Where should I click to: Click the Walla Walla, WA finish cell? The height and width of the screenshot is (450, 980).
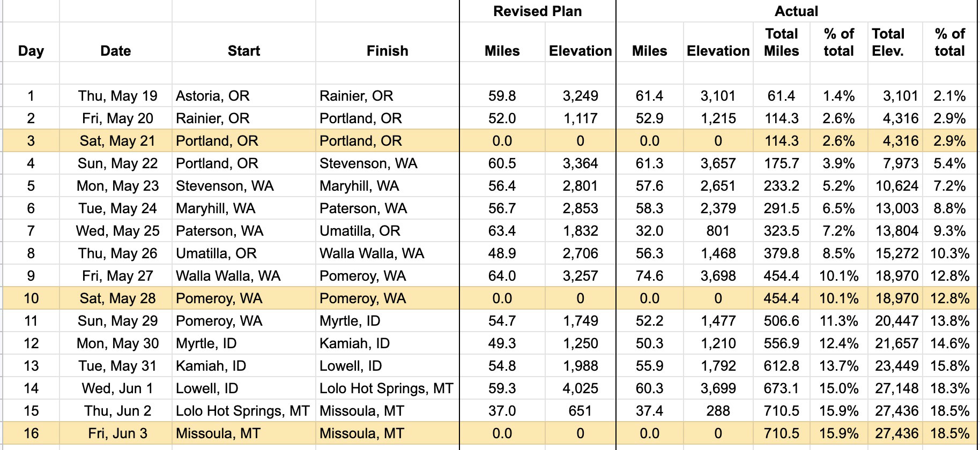[x=372, y=253]
